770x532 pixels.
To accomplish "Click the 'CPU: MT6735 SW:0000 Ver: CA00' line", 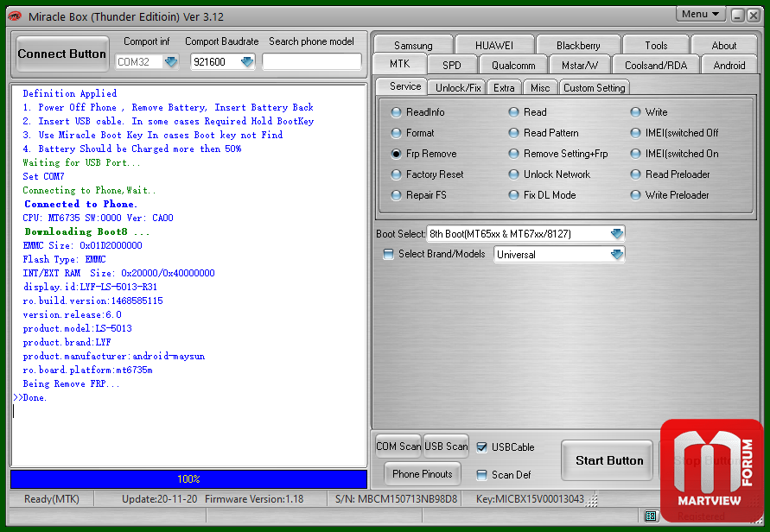I will tap(98, 218).
